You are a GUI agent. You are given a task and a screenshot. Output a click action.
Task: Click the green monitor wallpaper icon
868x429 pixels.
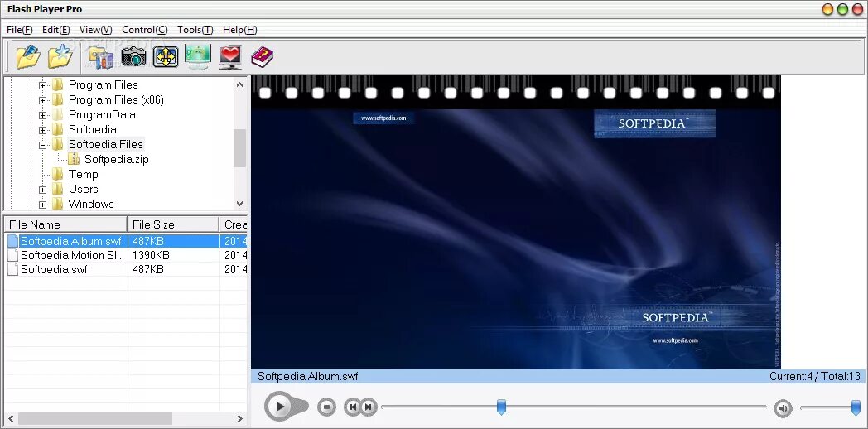198,57
